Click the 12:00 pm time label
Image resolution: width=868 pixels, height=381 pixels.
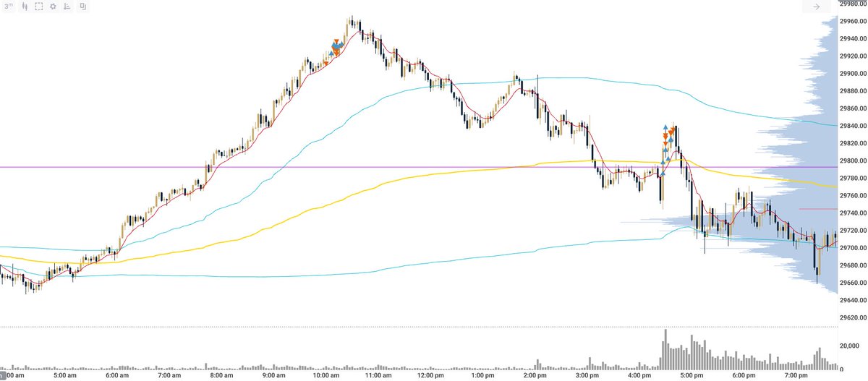click(x=430, y=376)
